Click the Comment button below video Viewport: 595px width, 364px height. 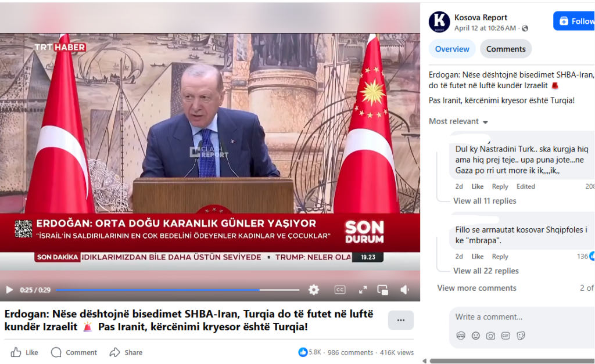point(74,352)
